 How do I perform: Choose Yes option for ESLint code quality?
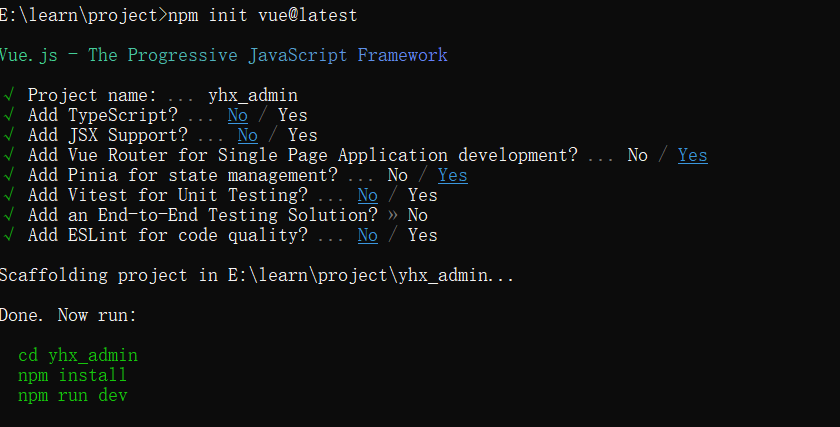click(423, 235)
